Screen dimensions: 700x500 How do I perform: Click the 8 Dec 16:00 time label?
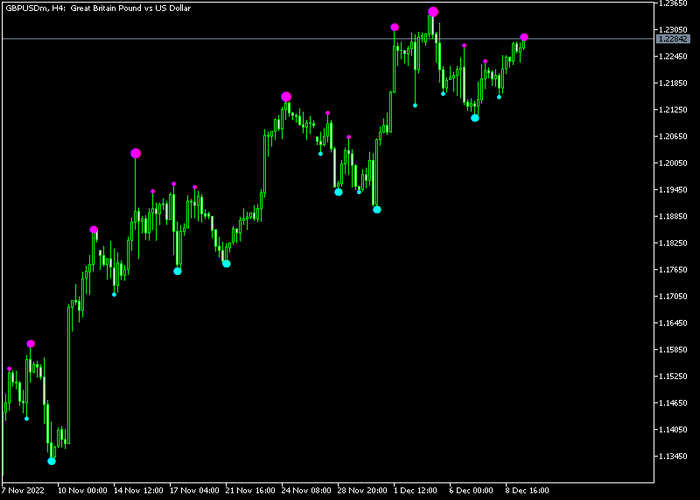[x=528, y=490]
